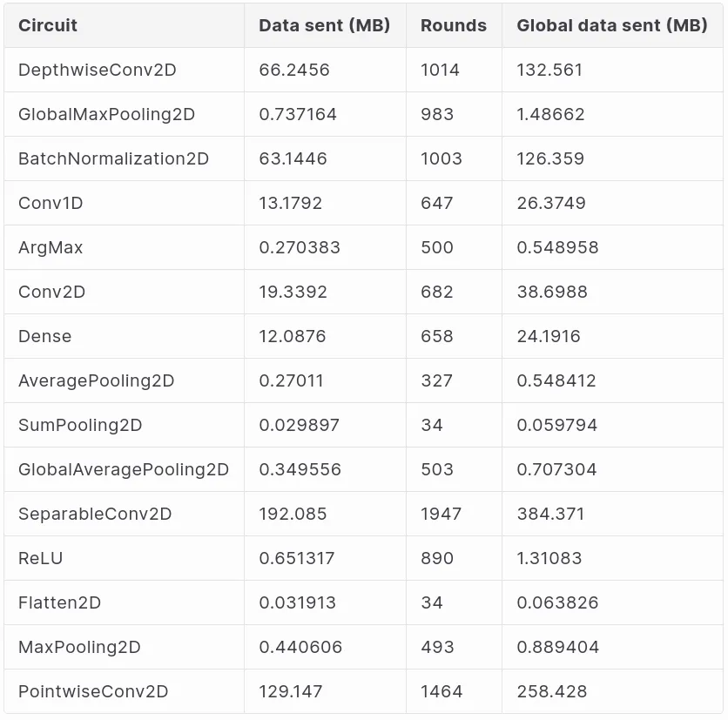This screenshot has height=720, width=728.
Task: Click the Global data sent (MB) header
Action: pos(611,25)
